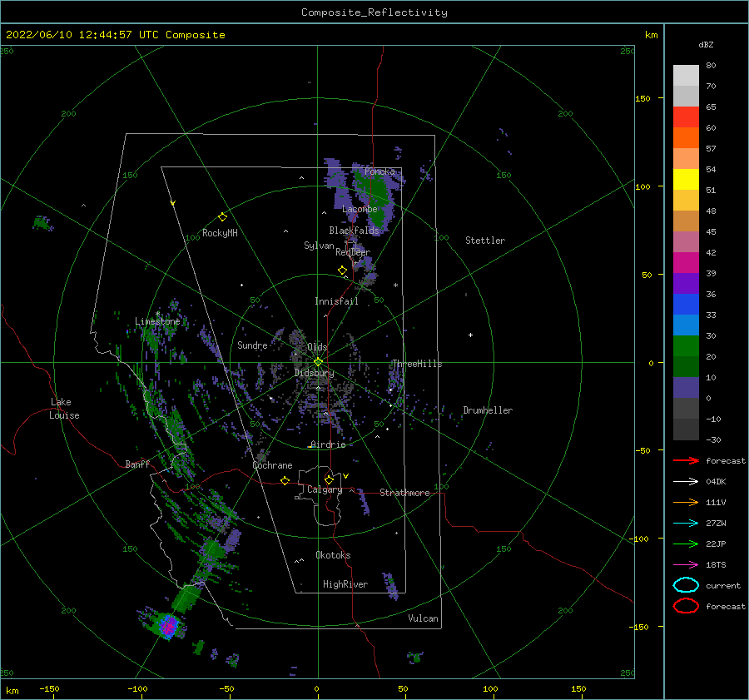Click the Blackfalds city label

(354, 231)
